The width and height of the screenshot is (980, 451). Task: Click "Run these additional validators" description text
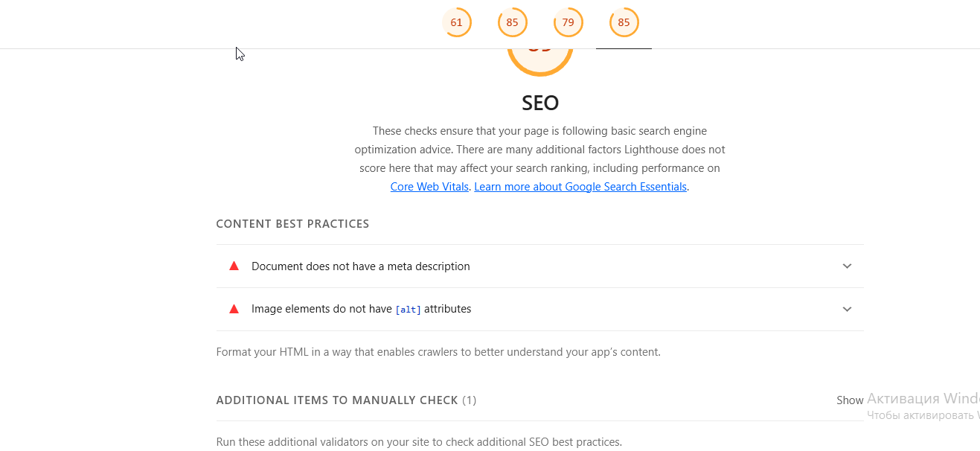(418, 442)
